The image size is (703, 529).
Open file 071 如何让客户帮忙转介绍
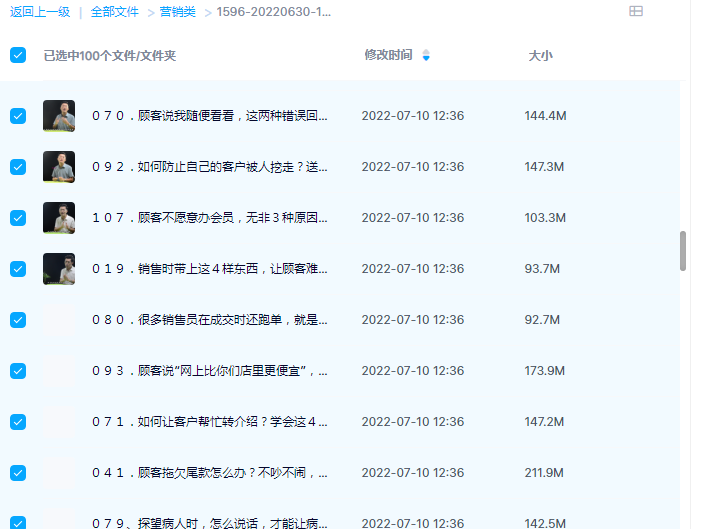(210, 422)
